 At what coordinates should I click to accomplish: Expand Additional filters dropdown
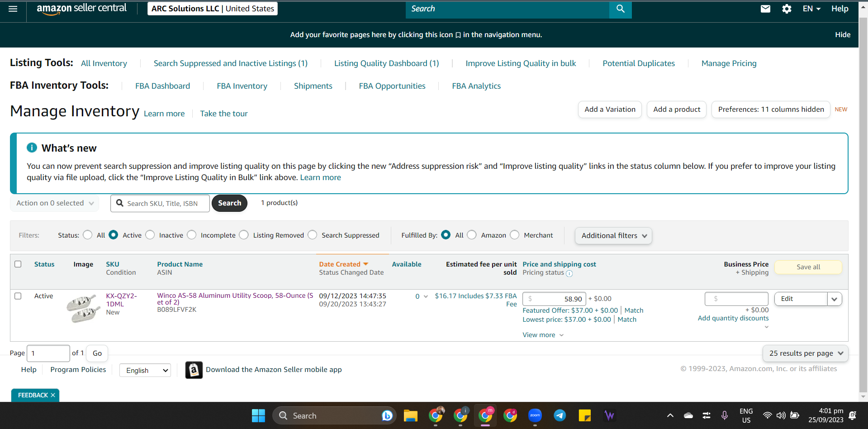click(x=613, y=236)
